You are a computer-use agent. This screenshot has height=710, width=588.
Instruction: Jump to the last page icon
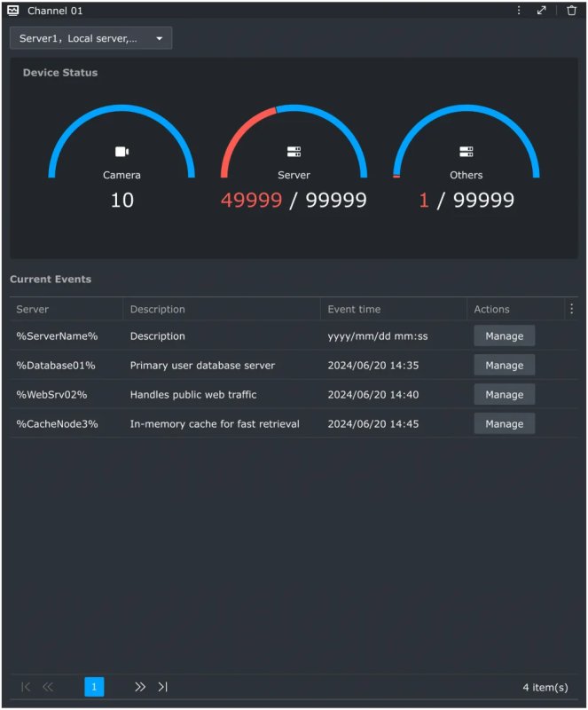click(x=163, y=687)
